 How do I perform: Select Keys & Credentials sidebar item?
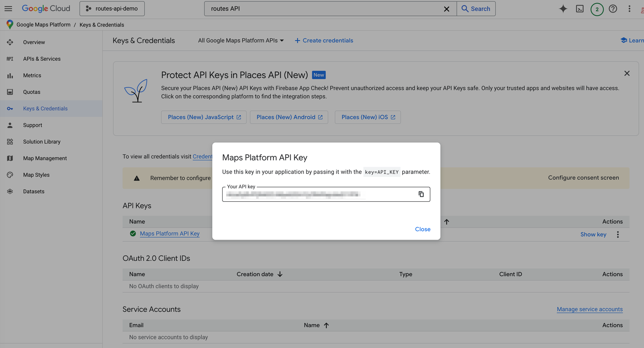[51, 108]
